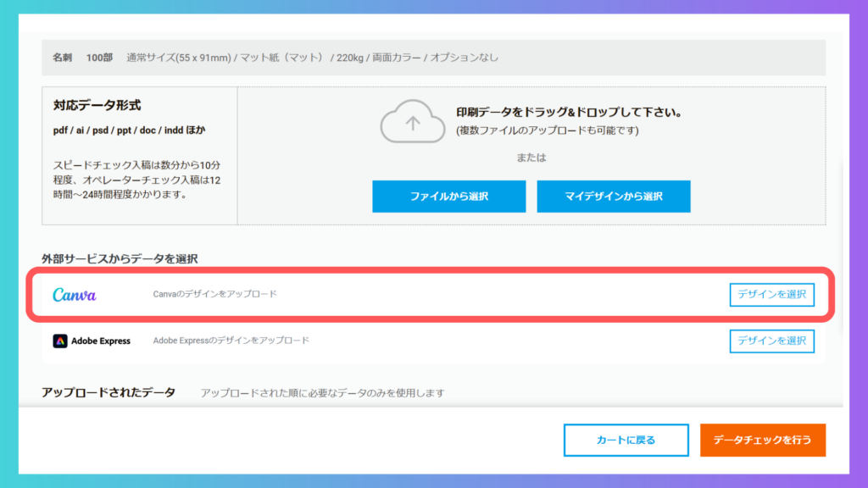Viewport: 868px width, 488px height.
Task: Click the cloud upload icon
Action: tap(412, 122)
